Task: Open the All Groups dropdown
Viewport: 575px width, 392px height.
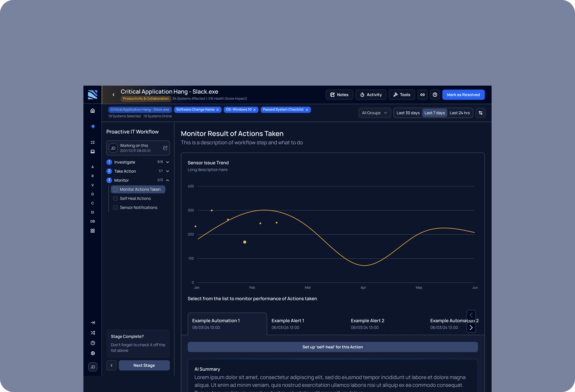Action: pos(374,113)
